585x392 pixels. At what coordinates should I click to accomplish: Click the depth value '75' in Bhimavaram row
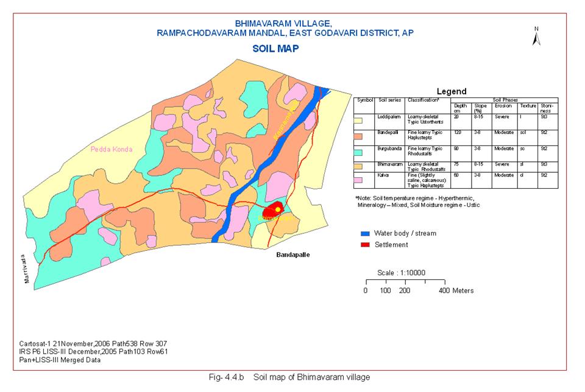coord(456,164)
